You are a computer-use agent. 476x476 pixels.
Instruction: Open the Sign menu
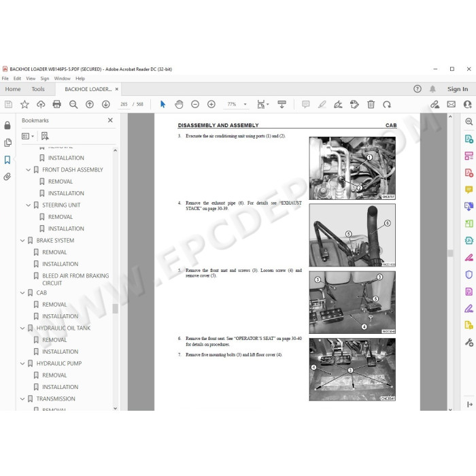point(45,78)
